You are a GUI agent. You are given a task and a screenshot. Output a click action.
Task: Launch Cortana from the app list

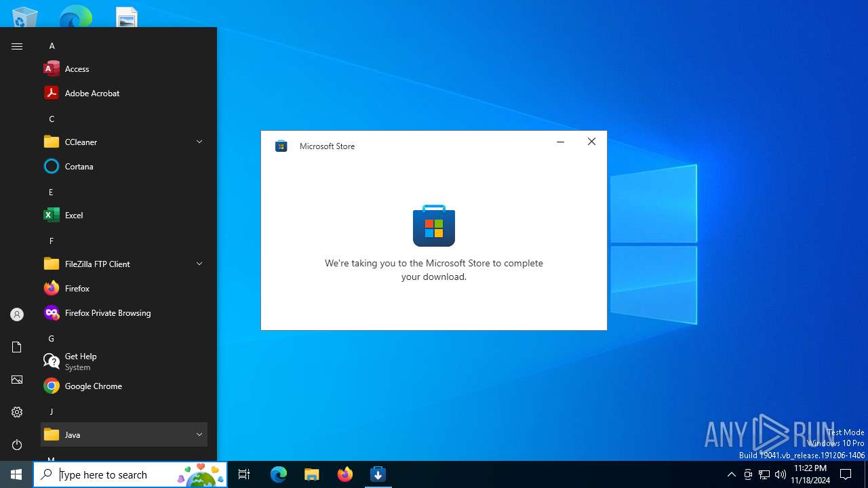(124, 166)
